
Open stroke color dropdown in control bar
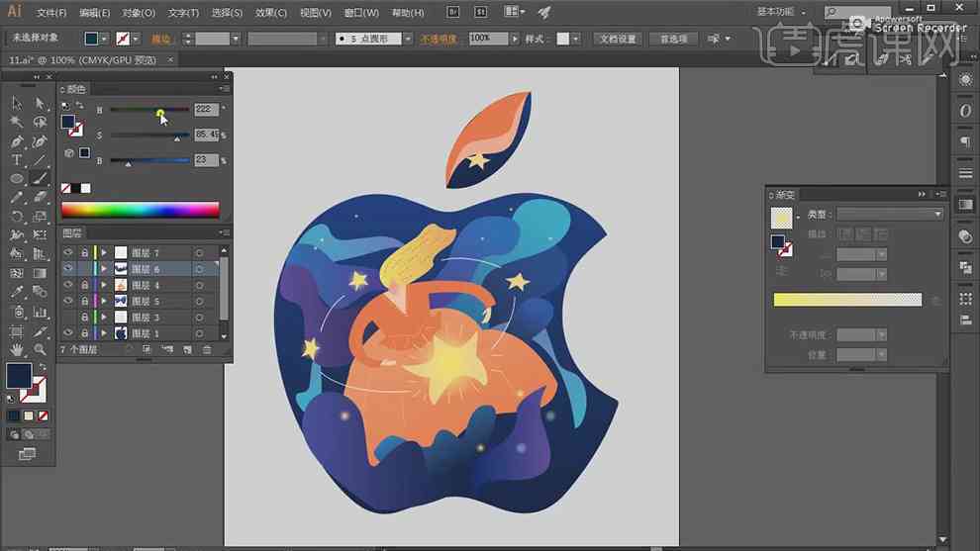point(136,39)
